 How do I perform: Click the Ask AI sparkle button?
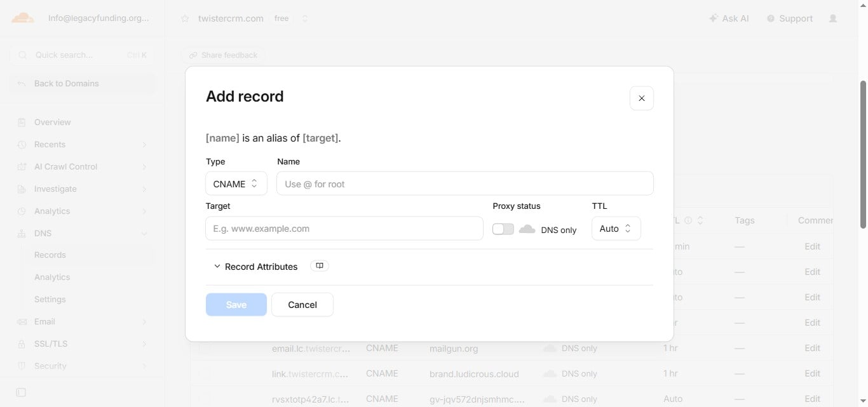tap(729, 18)
